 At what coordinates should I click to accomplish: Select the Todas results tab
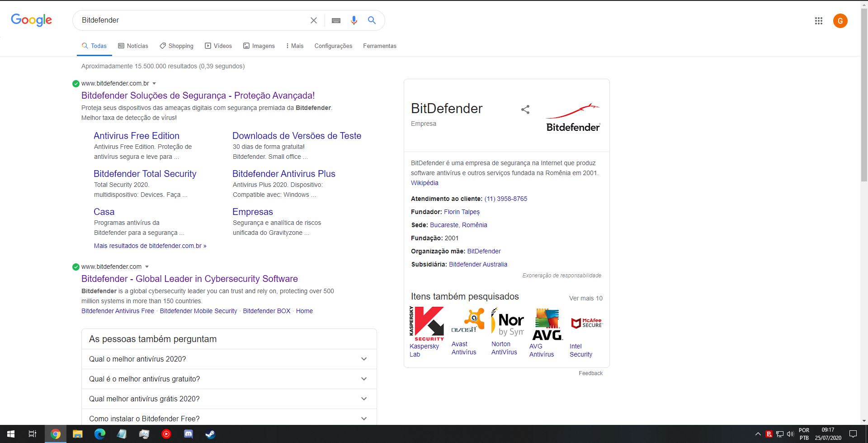tap(94, 46)
